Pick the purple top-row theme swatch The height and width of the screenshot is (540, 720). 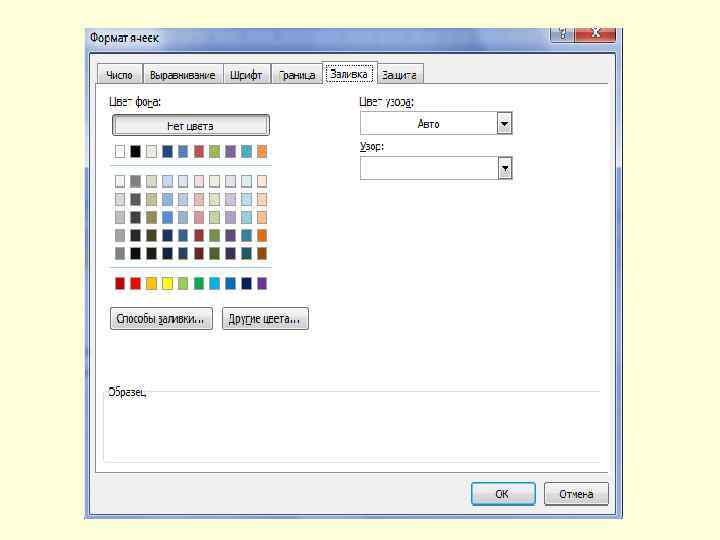click(x=231, y=152)
